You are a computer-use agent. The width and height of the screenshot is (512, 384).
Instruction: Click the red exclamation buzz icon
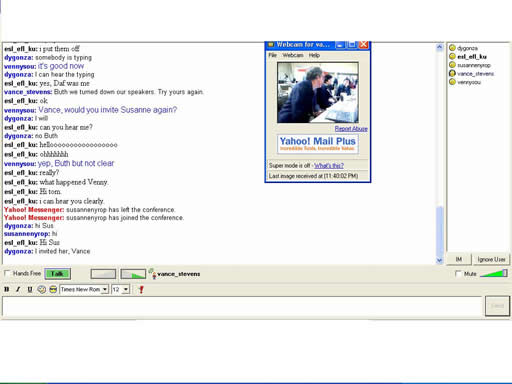141,289
